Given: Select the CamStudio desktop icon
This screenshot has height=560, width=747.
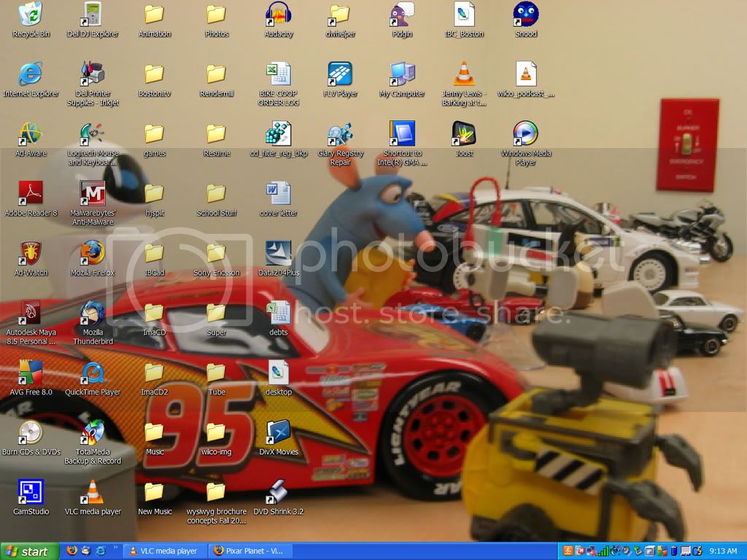Looking at the screenshot, I should pos(30,492).
